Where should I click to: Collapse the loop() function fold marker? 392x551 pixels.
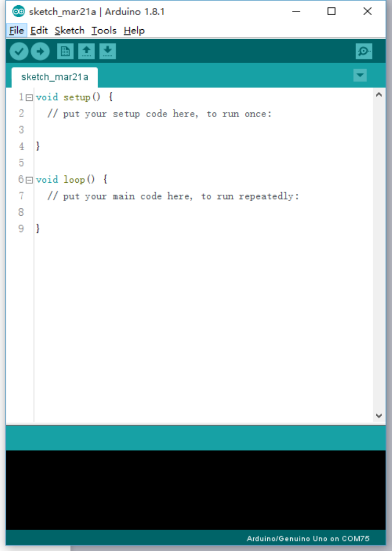click(x=30, y=180)
